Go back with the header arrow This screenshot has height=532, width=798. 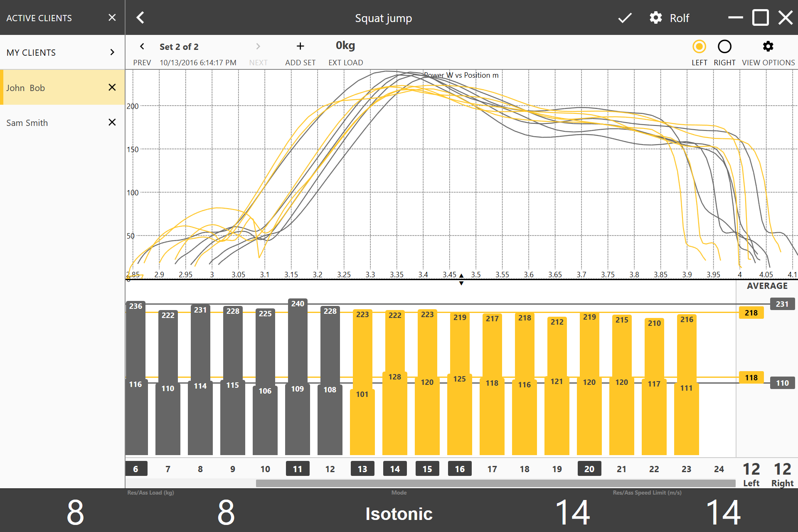pyautogui.click(x=140, y=18)
